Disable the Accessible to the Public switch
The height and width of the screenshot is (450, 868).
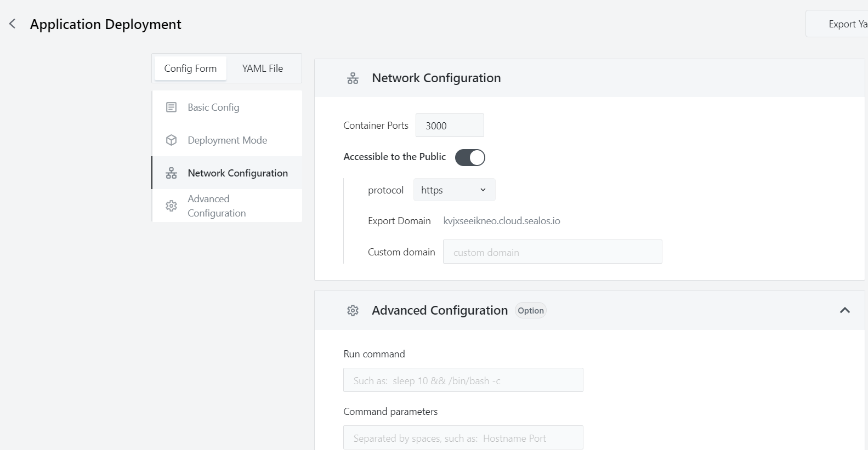[470, 157]
